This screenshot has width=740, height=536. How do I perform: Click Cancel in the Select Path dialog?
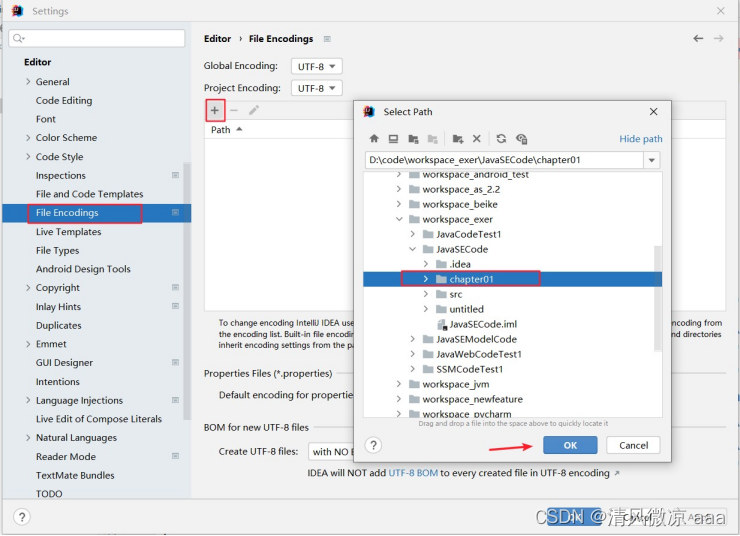coord(633,445)
